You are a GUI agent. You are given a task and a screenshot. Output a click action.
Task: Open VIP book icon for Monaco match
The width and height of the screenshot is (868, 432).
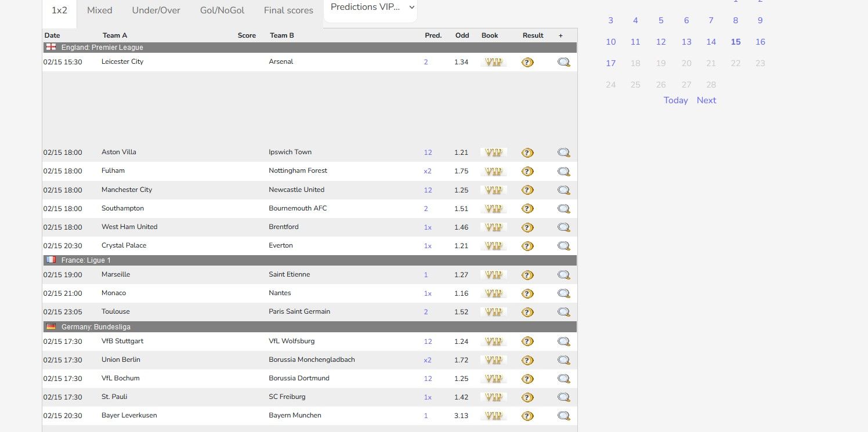(493, 293)
